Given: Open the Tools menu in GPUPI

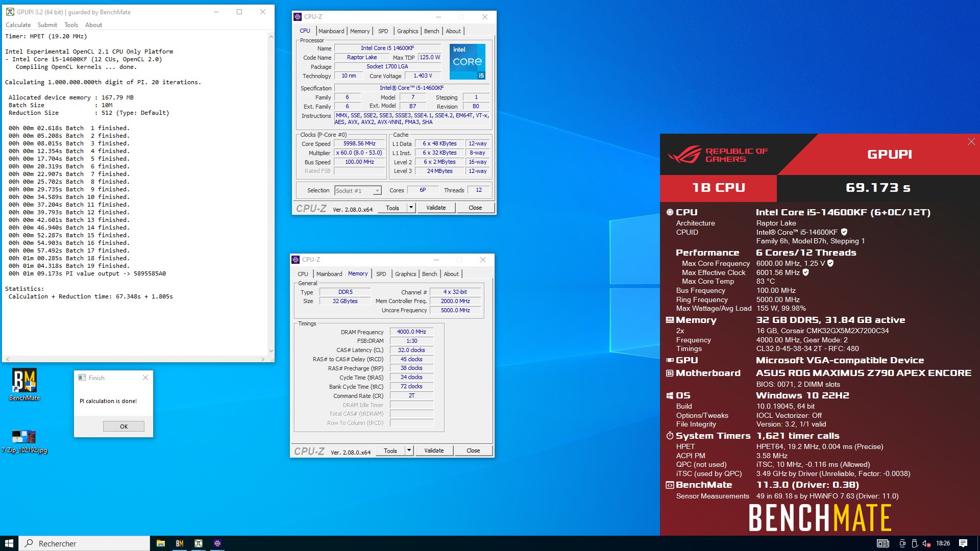Looking at the screenshot, I should point(71,25).
